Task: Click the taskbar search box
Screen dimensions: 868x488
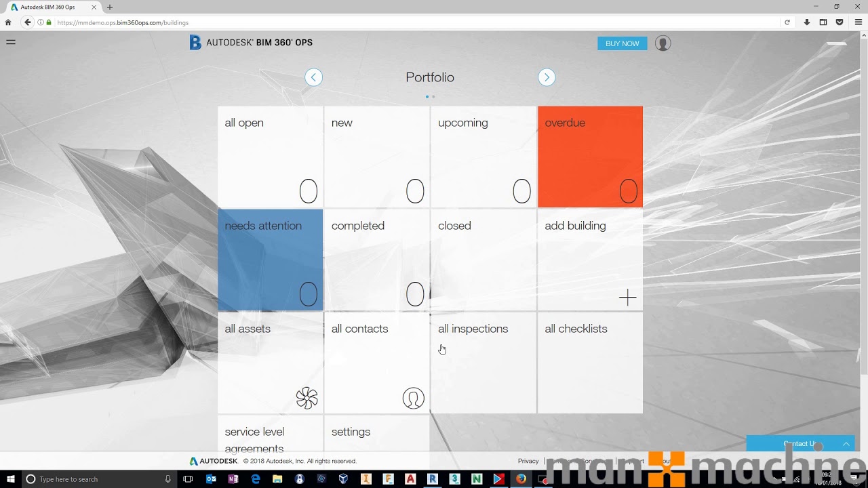Action: click(x=98, y=479)
